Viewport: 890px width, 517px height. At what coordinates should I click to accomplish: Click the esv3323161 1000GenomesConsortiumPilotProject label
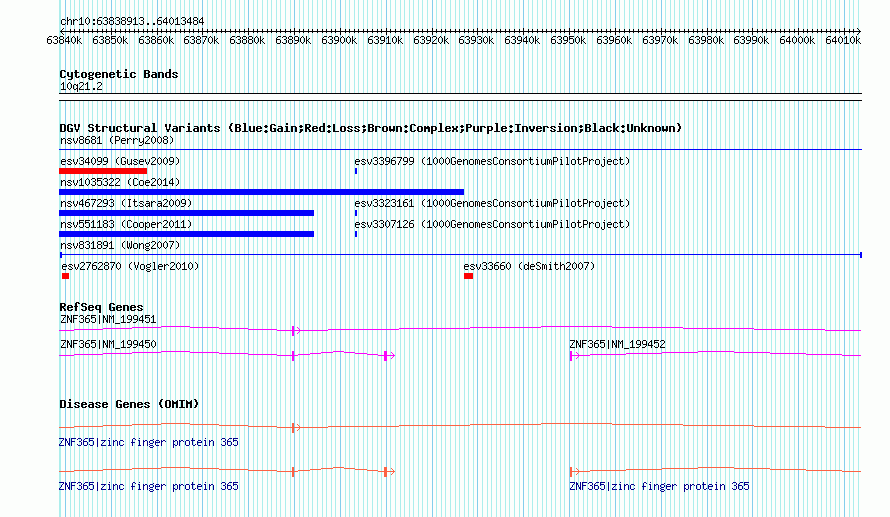tap(492, 203)
